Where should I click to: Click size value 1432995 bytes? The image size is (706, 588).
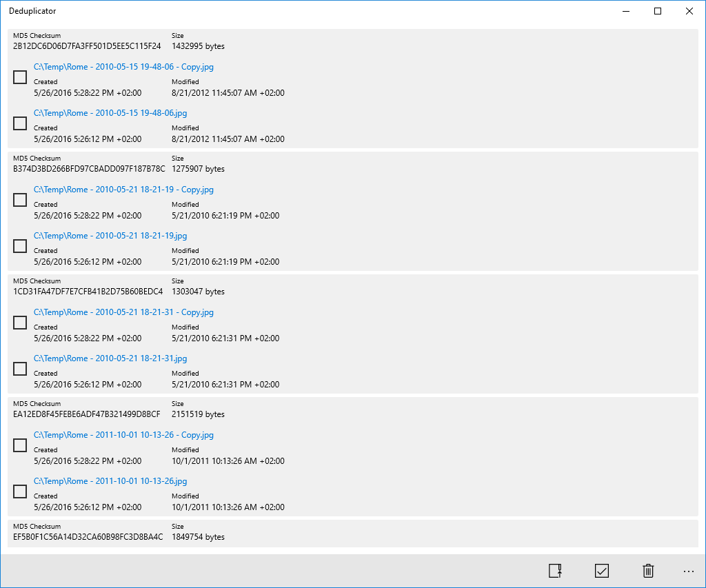(x=198, y=46)
